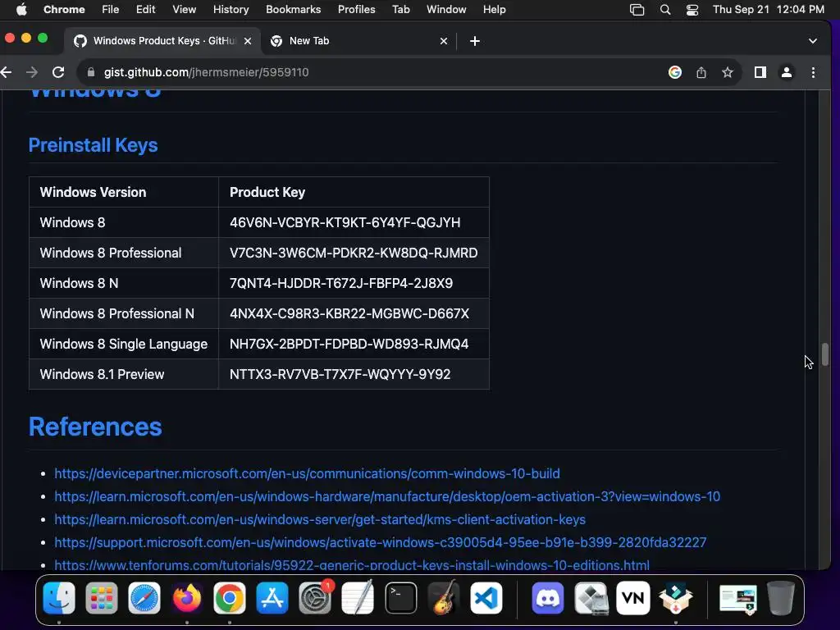Click the Chrome forward arrow
840x630 pixels.
(32, 72)
